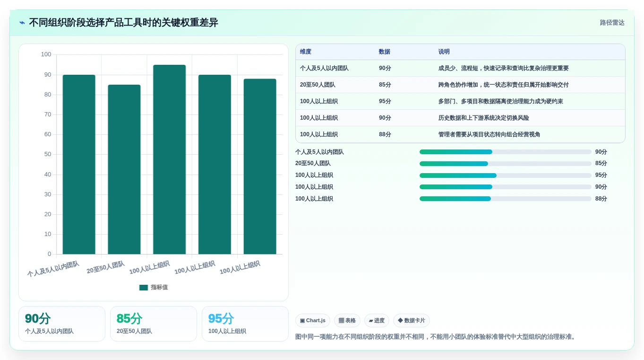Click the 个人及5人以内团队 x-axis label

point(53,269)
